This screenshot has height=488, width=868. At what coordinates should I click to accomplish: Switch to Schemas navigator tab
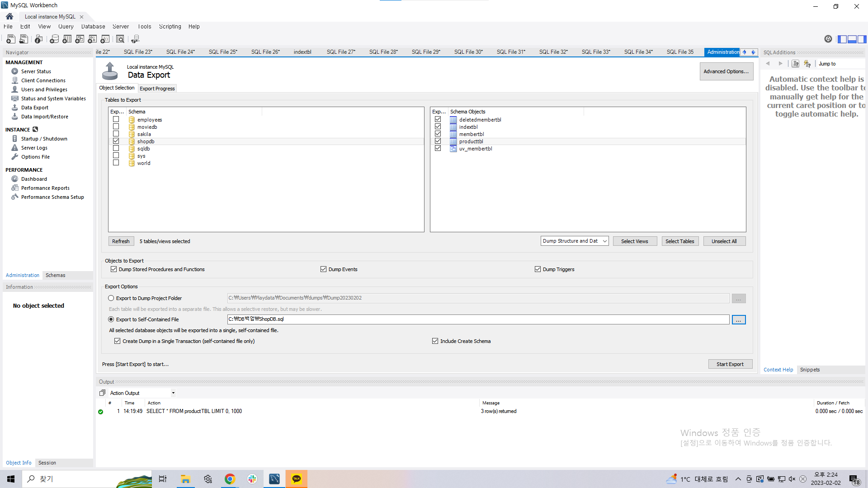(55, 275)
